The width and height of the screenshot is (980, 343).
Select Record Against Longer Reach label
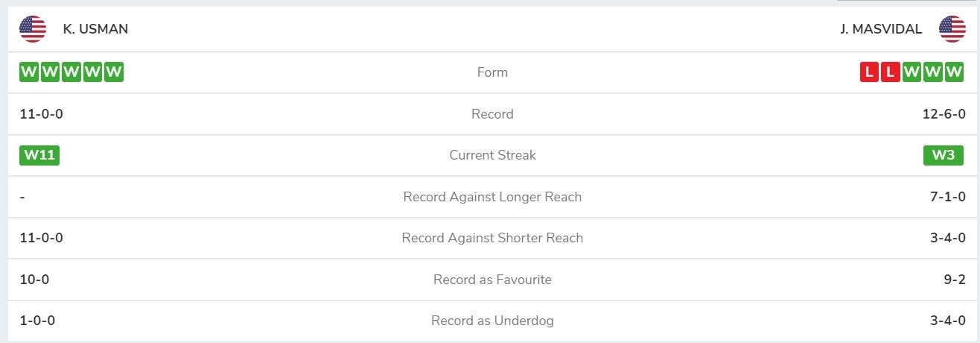(492, 197)
